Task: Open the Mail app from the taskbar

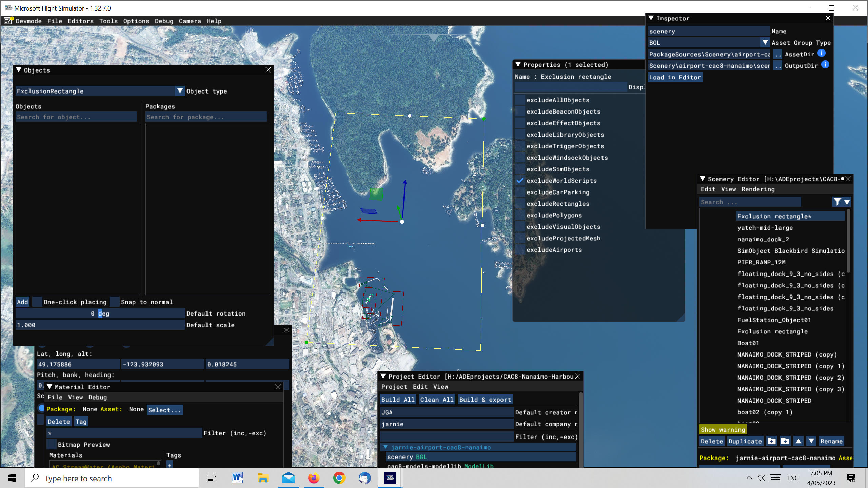Action: pos(288,478)
